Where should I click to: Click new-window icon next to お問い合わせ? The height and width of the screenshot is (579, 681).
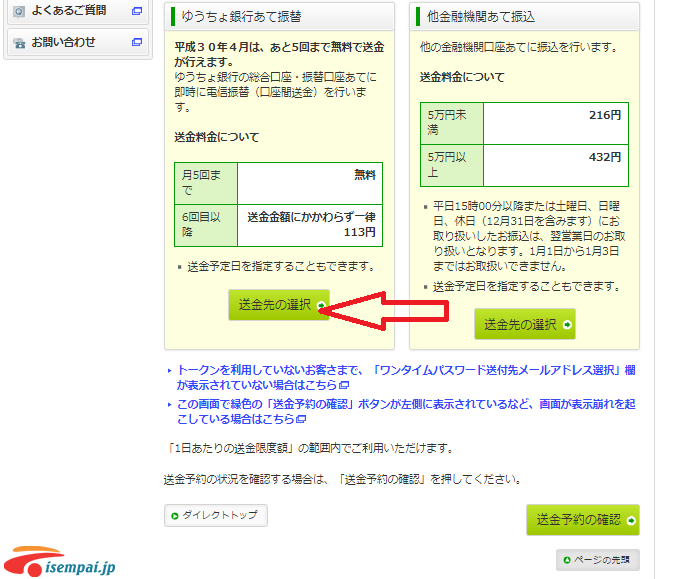(137, 42)
